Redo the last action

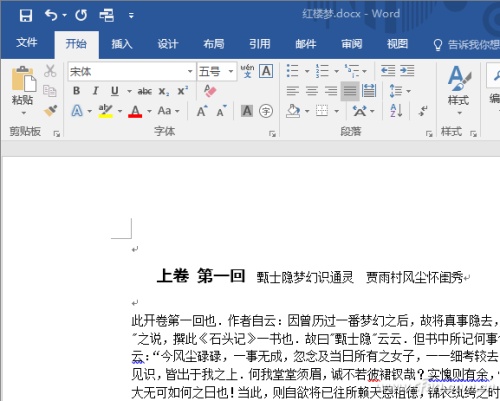point(81,15)
